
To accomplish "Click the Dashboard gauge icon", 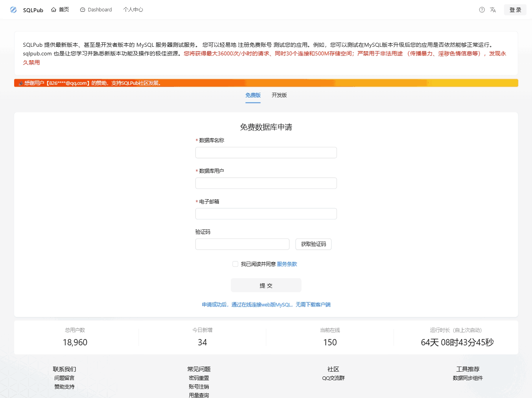I will (83, 10).
